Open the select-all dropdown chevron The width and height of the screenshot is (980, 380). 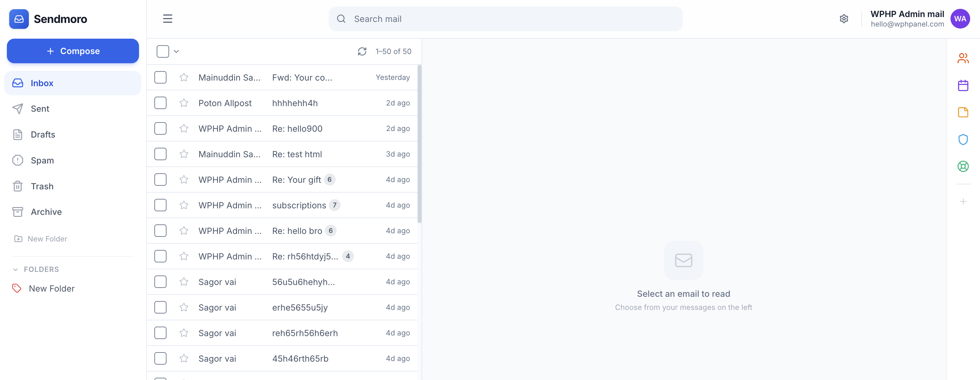coord(177,51)
